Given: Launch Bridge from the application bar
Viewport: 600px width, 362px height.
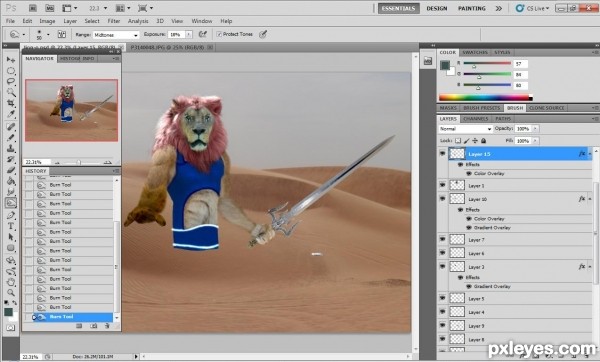Looking at the screenshot, I should pos(33,8).
